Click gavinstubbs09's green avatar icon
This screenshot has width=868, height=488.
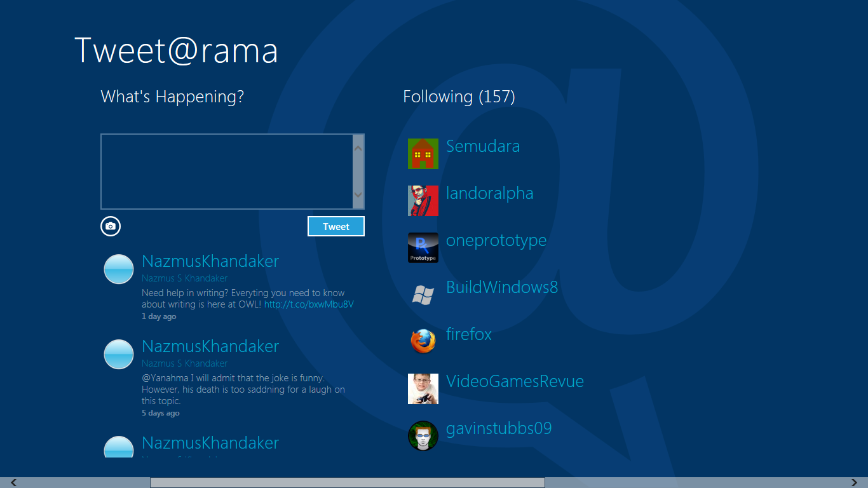click(x=423, y=435)
